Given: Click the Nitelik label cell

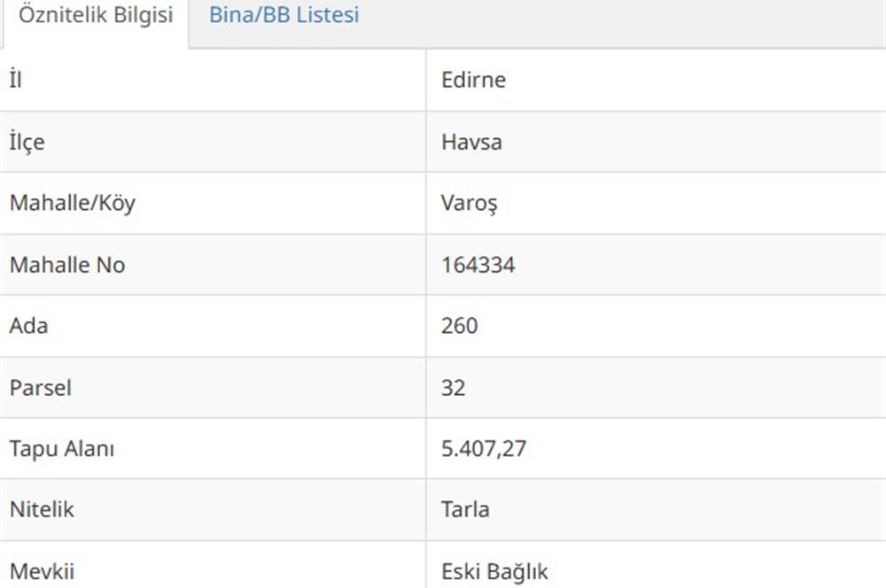Looking at the screenshot, I should (213, 509).
